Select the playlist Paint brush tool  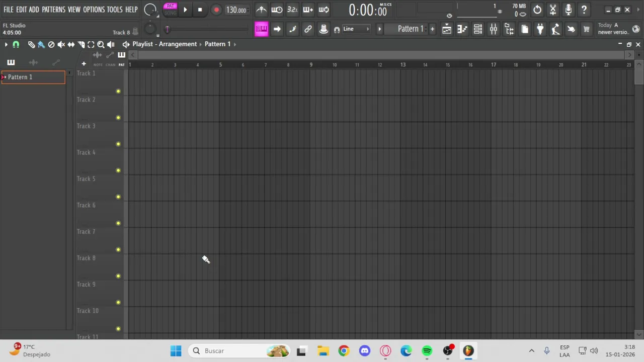point(41,45)
